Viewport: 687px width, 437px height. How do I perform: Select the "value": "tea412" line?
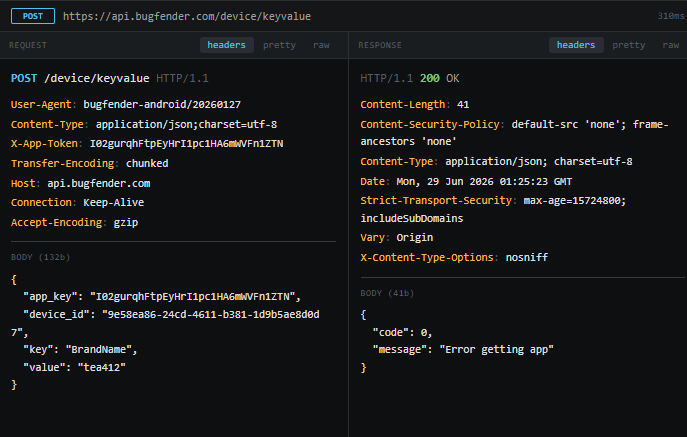coord(74,367)
